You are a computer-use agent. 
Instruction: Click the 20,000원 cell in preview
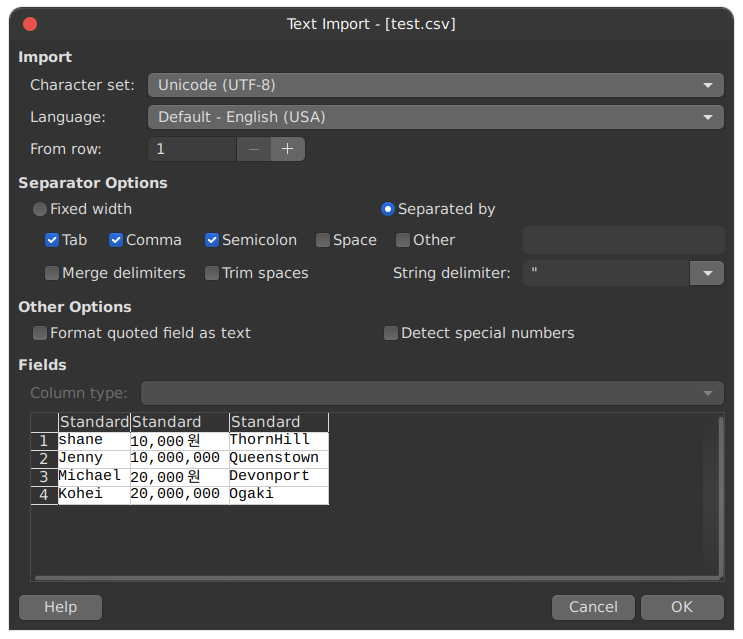pos(180,477)
